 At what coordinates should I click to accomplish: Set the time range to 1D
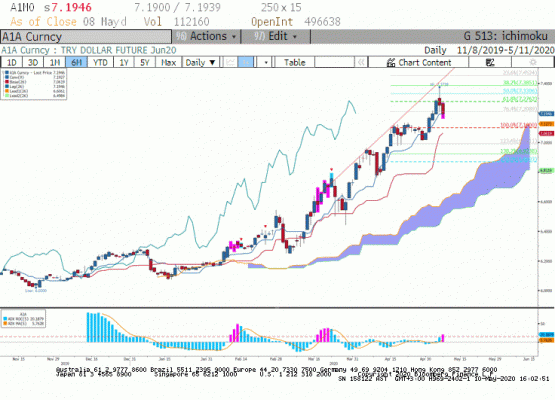point(12,63)
